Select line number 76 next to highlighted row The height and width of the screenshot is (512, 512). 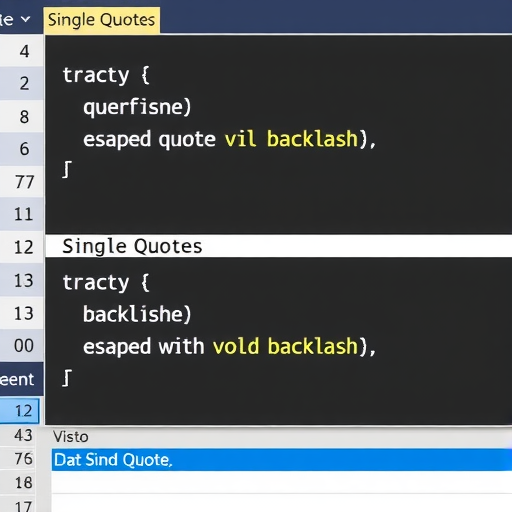click(x=24, y=459)
